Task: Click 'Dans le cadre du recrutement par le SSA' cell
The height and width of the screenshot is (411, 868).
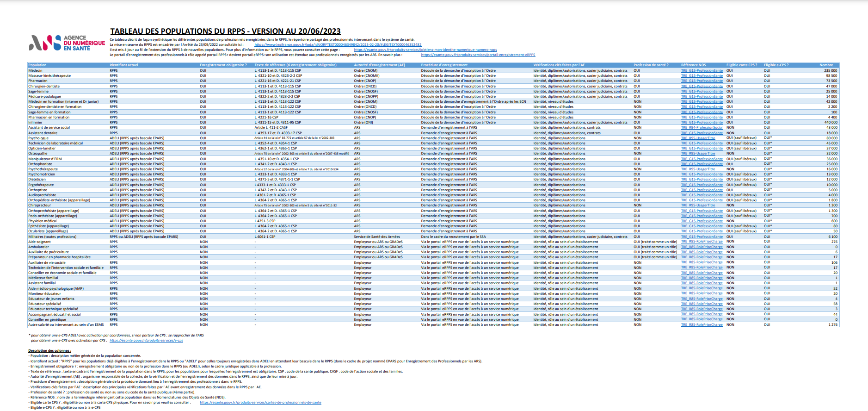Action: click(453, 237)
